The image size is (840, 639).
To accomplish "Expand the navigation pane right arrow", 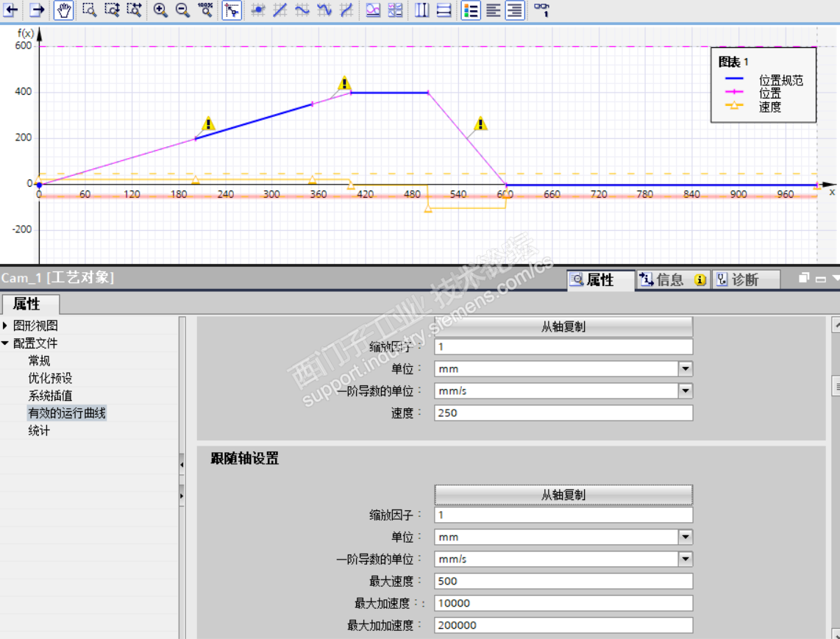I will (182, 496).
